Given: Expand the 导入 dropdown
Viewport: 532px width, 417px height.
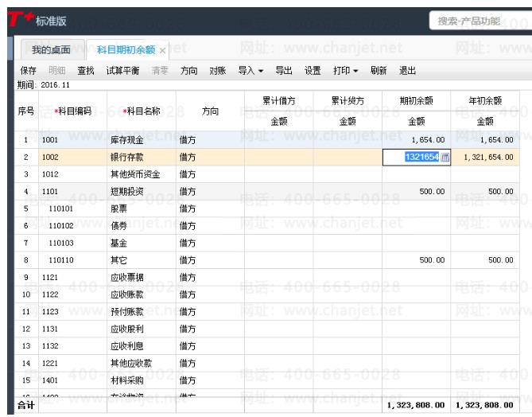Looking at the screenshot, I should (x=250, y=71).
